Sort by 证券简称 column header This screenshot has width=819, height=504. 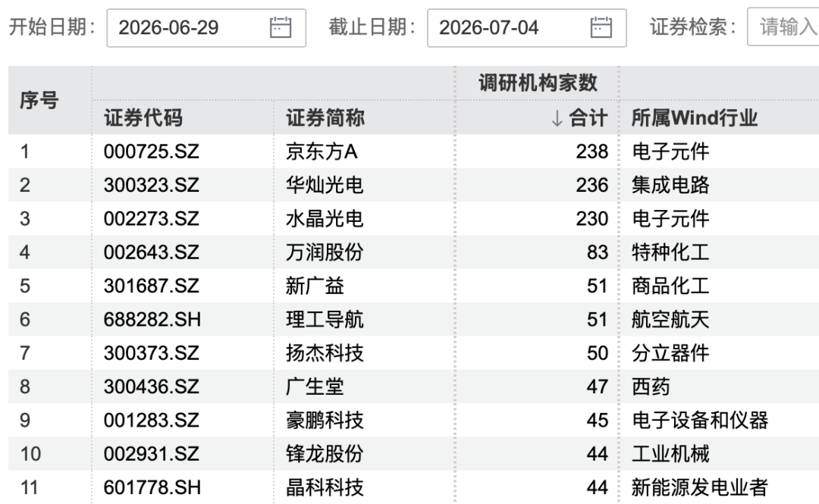[x=325, y=118]
